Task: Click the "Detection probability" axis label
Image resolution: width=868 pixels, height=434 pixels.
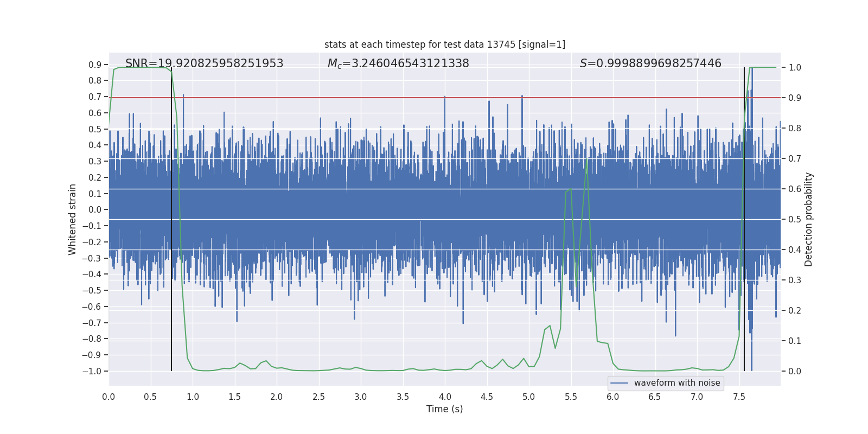Action: click(809, 219)
